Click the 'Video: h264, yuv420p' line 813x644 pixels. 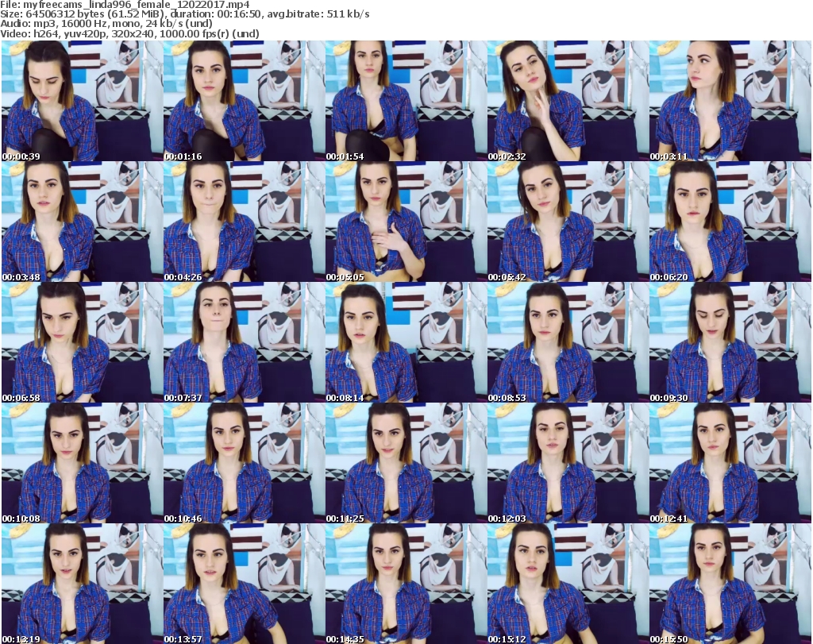pyautogui.click(x=129, y=33)
